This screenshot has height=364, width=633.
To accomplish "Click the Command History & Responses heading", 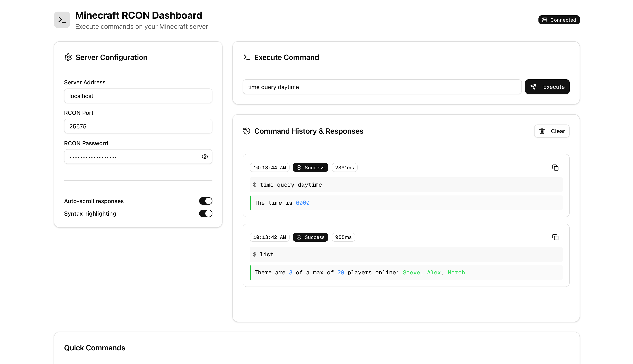I will [309, 131].
